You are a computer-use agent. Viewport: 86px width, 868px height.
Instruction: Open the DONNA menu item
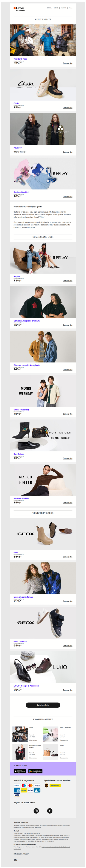click(49, 8)
